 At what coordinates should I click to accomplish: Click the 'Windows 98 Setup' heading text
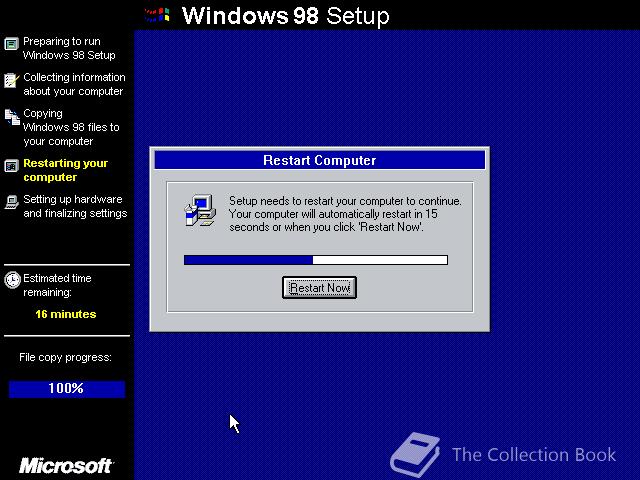[285, 16]
